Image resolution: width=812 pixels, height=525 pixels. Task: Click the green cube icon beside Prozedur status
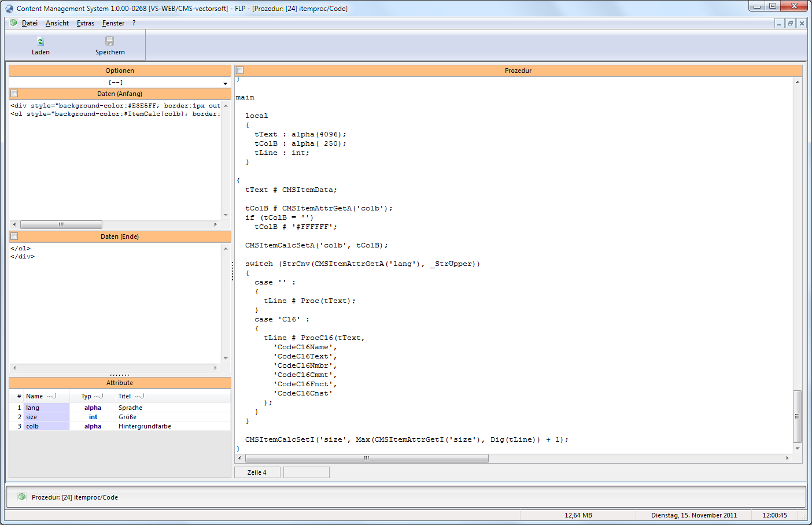[22, 497]
